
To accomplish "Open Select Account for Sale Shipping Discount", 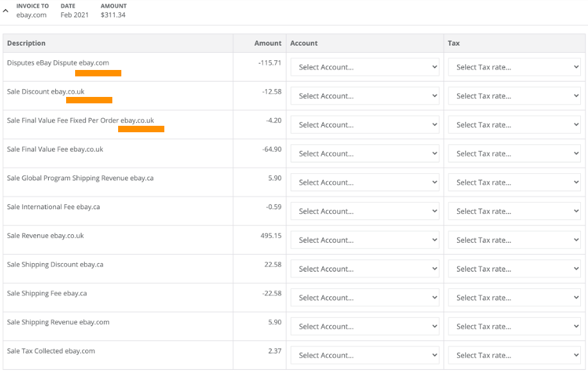I will click(x=365, y=269).
